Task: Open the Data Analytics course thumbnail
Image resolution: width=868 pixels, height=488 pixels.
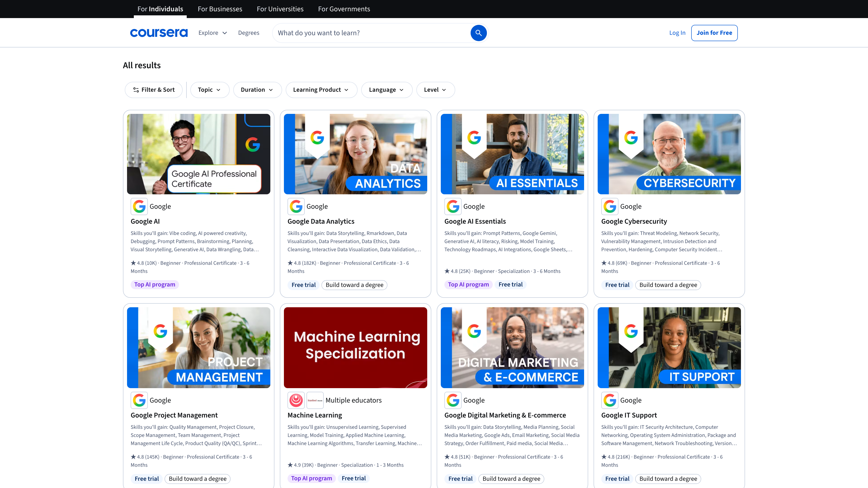Action: pos(355,154)
